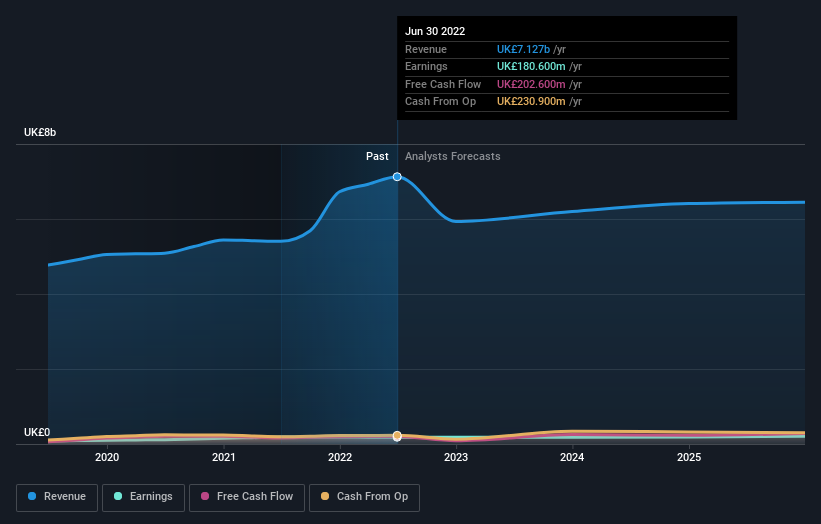Click the UK£180.600m earnings value
Viewport: 821px width, 524px height.
[x=531, y=66]
